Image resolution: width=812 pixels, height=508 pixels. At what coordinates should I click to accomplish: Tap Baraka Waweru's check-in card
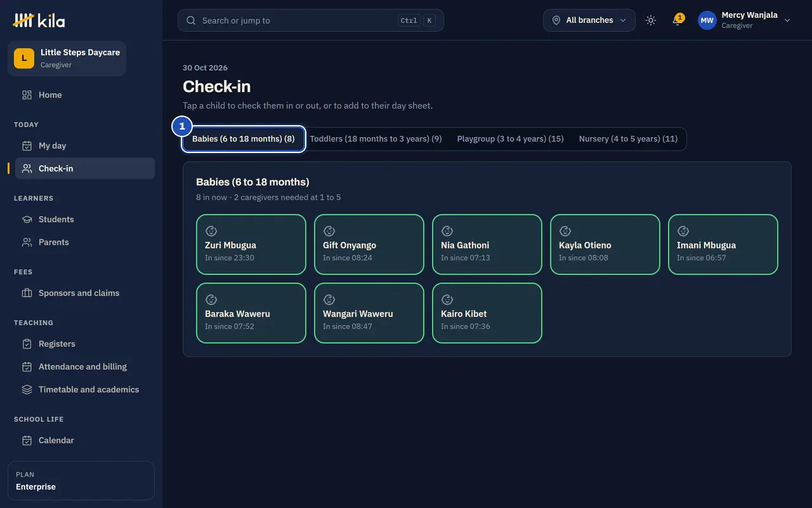click(251, 313)
